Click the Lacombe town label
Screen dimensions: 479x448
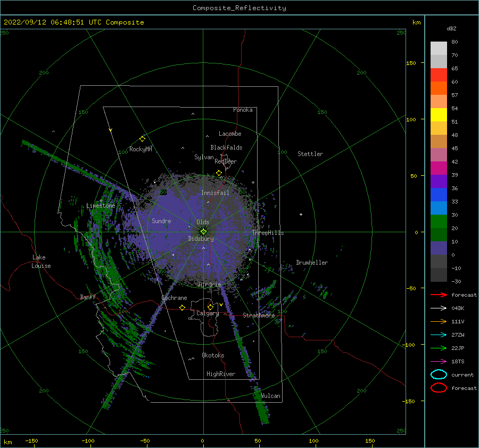click(230, 134)
